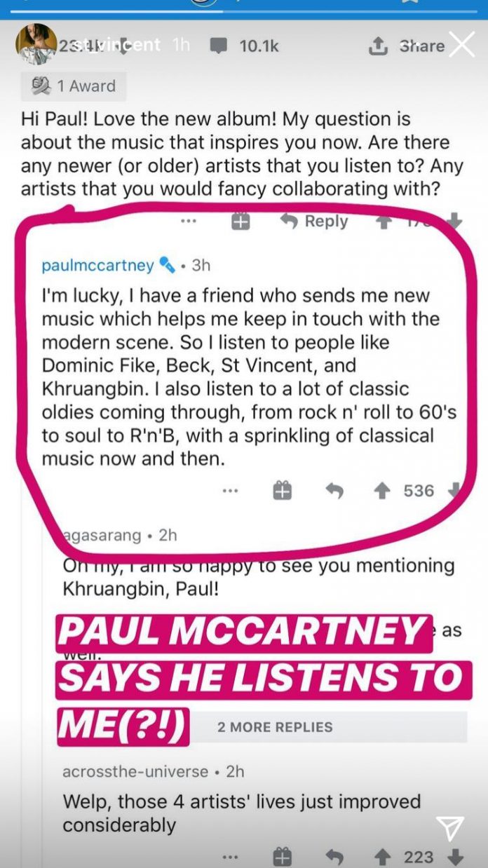
Task: Open three-dot menu on paulmccartney's reply
Action: pos(230,491)
